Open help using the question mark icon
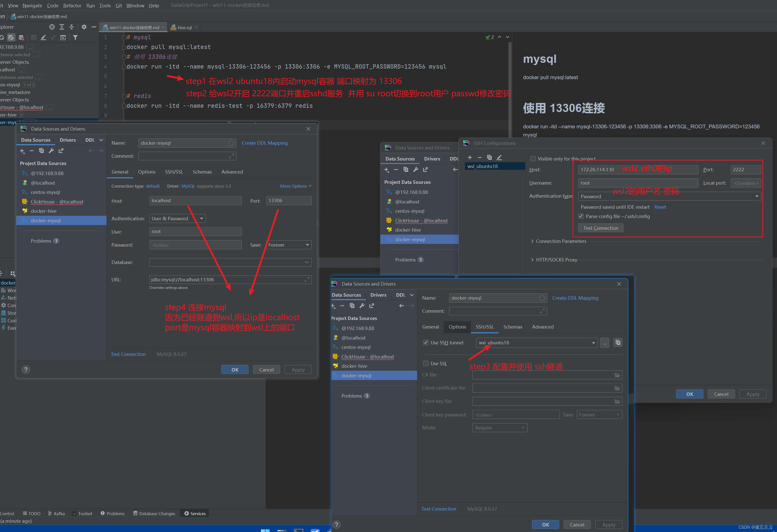Screen dimensions: 777x532 (26, 369)
